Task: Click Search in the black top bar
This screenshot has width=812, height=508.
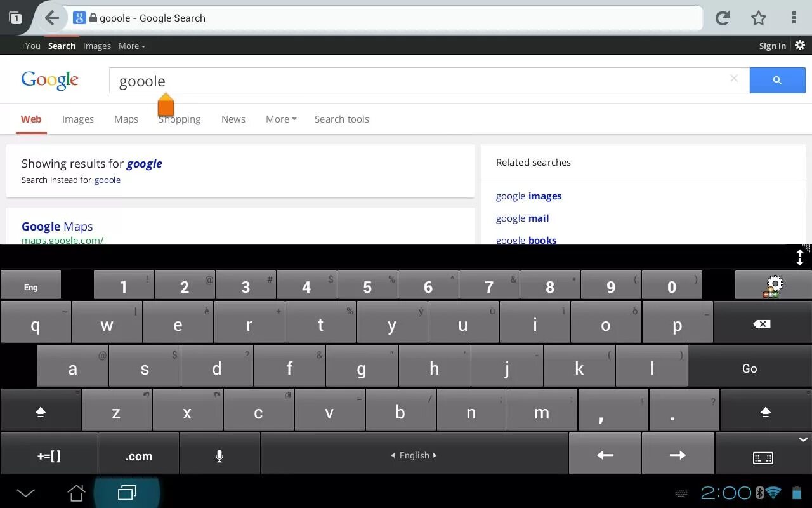Action: tap(62, 46)
